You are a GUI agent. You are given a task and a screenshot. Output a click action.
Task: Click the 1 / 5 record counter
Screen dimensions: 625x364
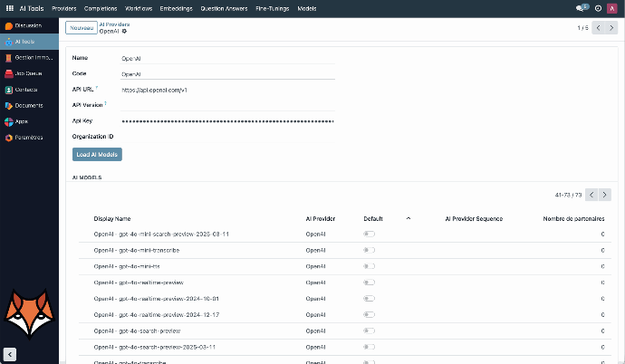point(582,28)
